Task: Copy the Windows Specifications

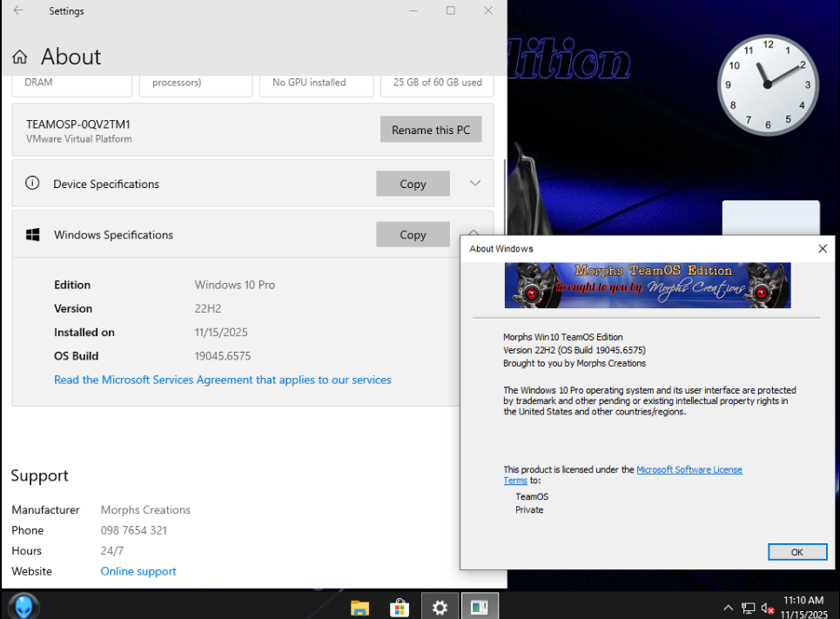Action: click(x=413, y=234)
